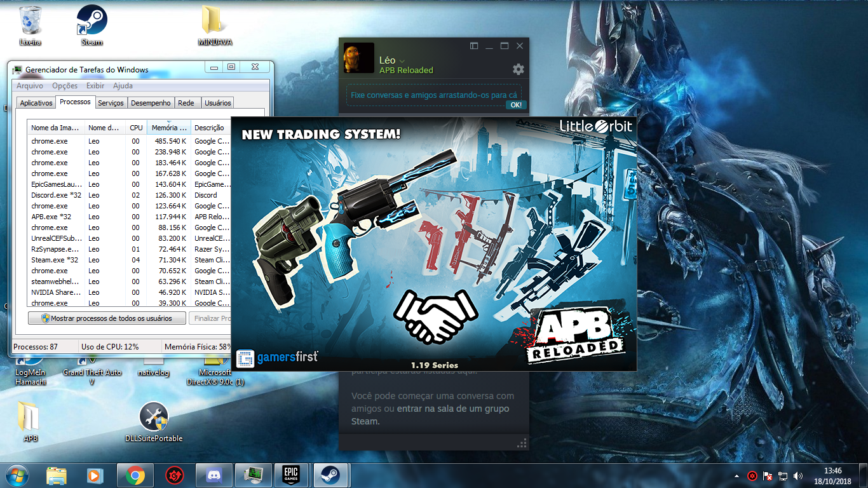Image resolution: width=868 pixels, height=488 pixels.
Task: Switch to the Processos tab
Action: [x=75, y=102]
